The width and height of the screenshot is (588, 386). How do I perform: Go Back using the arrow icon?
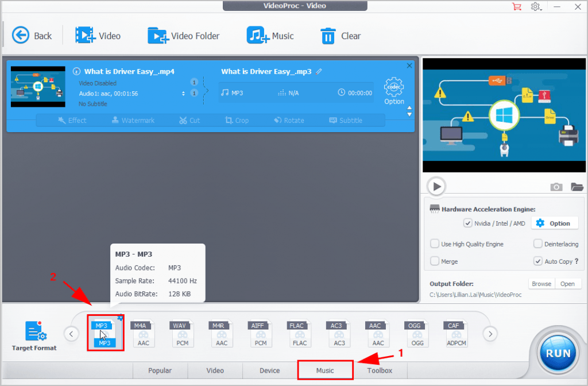[21, 36]
